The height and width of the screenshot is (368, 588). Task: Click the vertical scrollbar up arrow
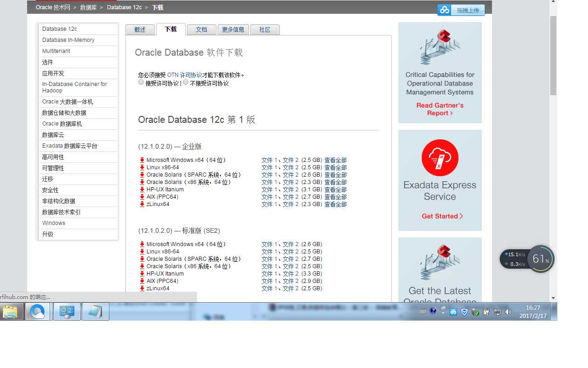(x=554, y=1)
